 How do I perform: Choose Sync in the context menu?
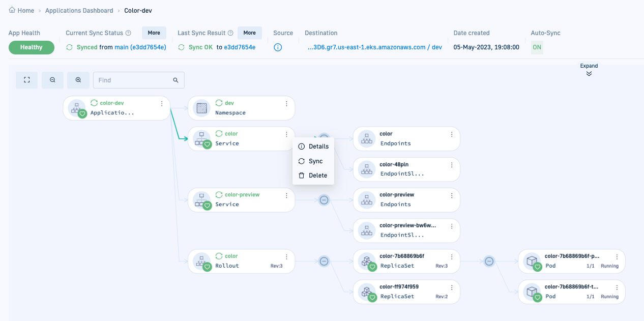coord(315,161)
